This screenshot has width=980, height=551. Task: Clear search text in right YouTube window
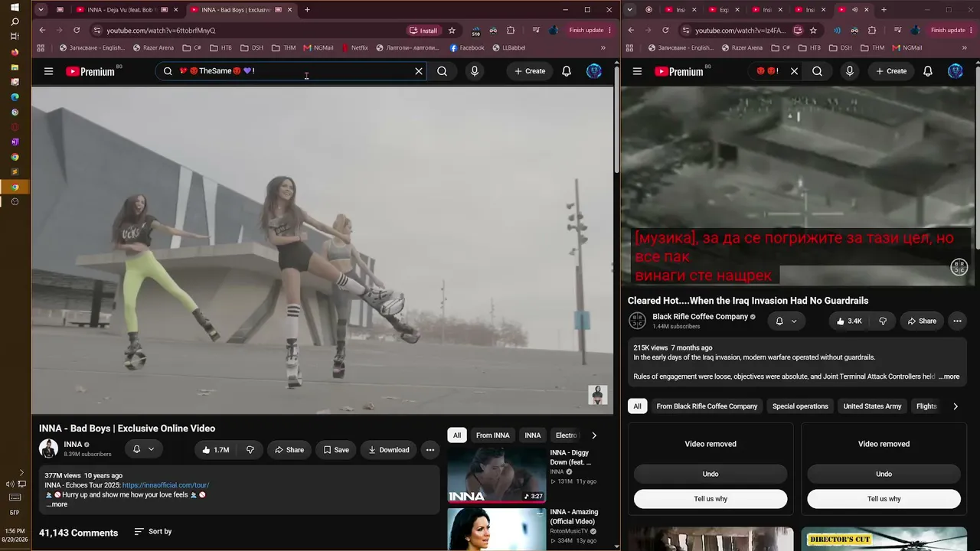[794, 71]
